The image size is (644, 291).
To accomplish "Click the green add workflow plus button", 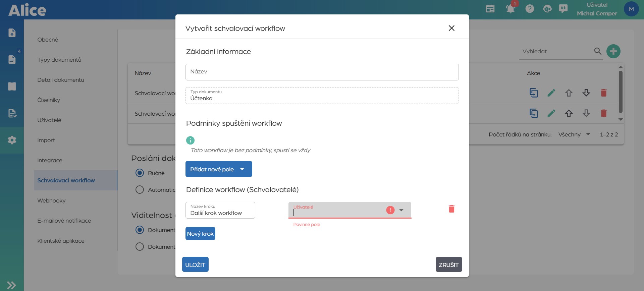I will (613, 51).
